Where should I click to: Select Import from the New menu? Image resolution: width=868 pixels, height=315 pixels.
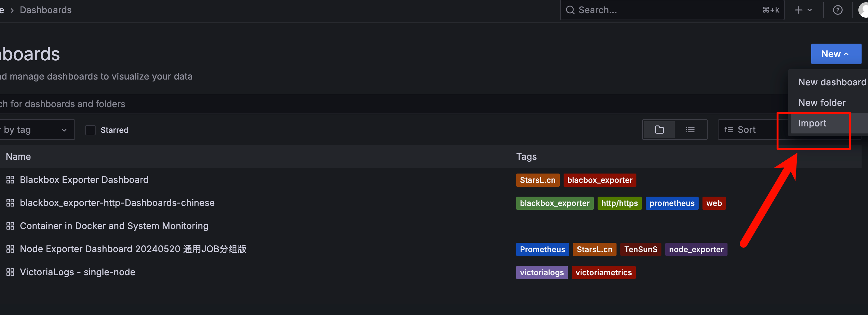[812, 123]
